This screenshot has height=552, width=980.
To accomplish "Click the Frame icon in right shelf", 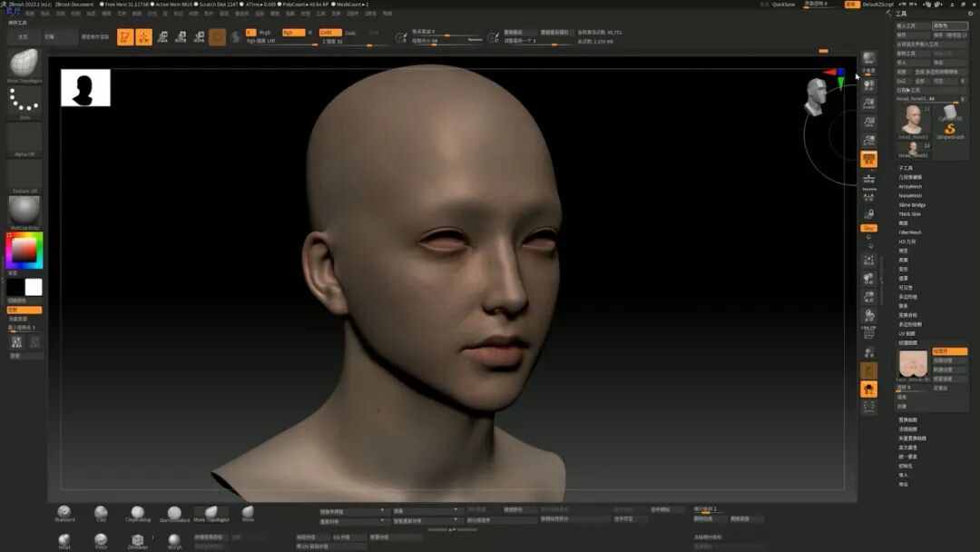I will (868, 260).
